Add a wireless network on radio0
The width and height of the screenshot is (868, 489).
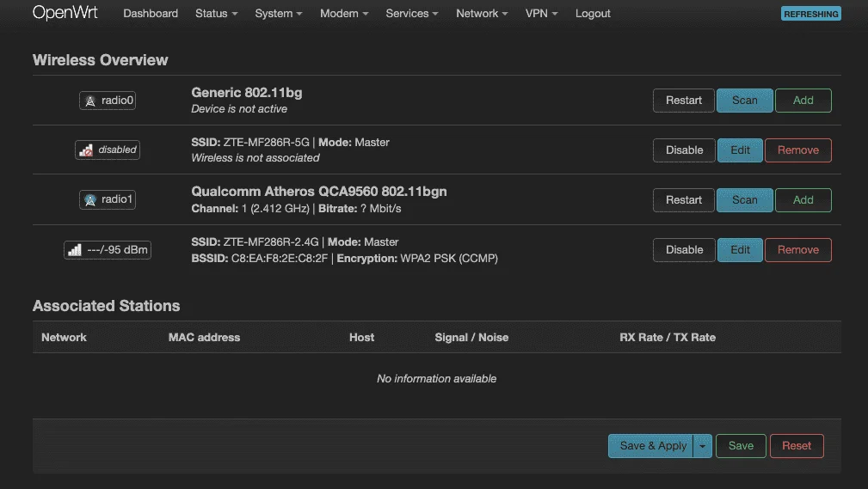click(803, 101)
